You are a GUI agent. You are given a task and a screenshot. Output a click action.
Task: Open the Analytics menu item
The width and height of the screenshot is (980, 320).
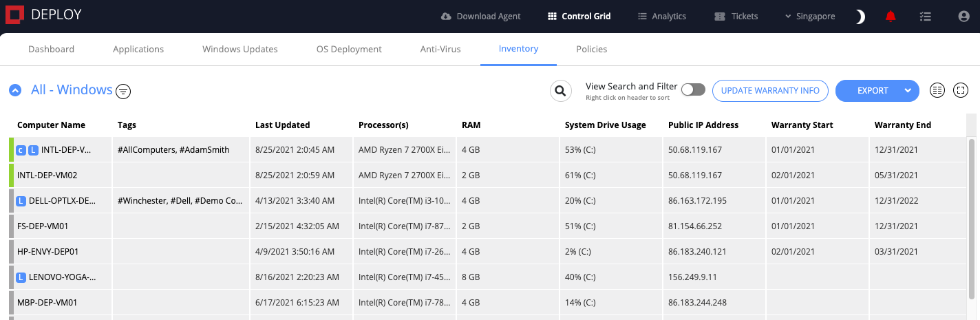[662, 17]
